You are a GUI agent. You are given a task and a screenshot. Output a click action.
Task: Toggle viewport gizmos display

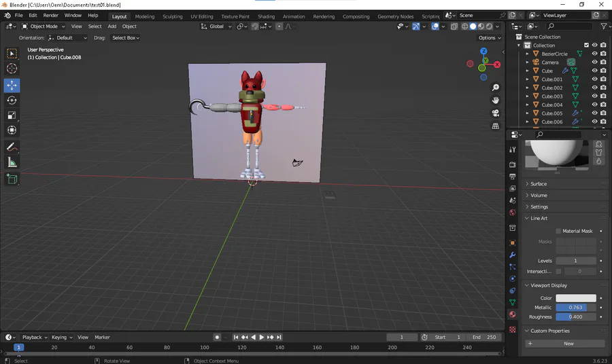coord(416,26)
